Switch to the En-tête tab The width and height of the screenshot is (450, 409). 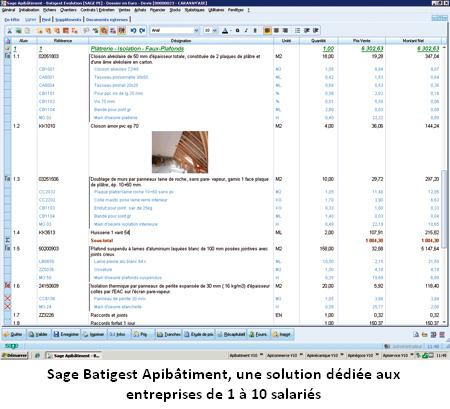(12, 20)
